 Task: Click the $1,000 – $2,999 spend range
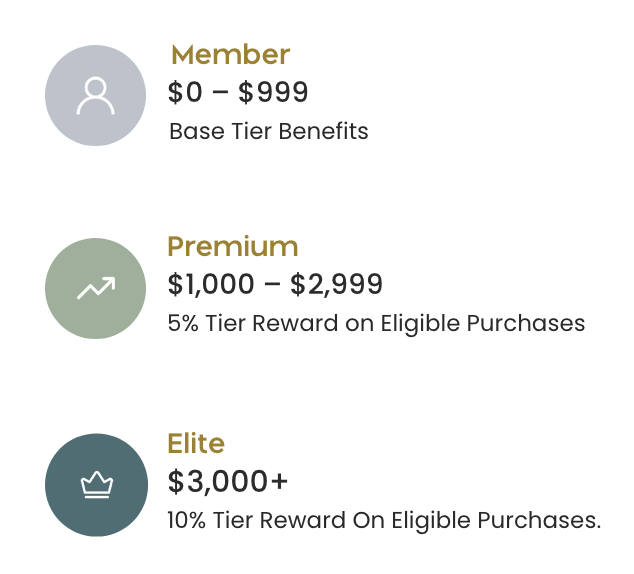tap(275, 284)
